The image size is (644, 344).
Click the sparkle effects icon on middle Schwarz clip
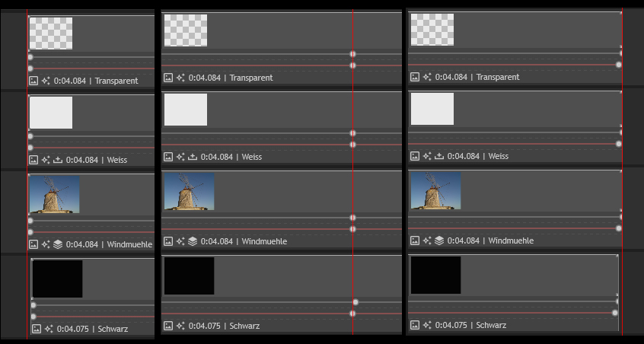tap(180, 326)
